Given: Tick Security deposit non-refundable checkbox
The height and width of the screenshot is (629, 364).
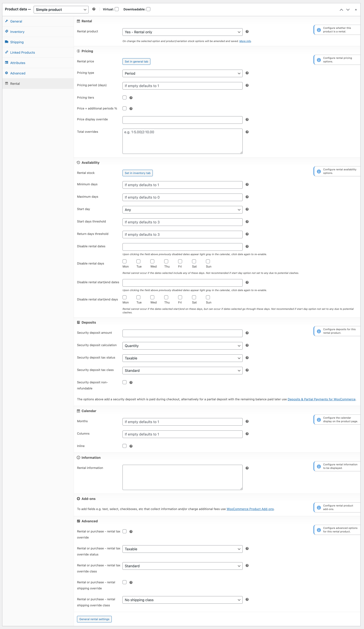Looking at the screenshot, I should pyautogui.click(x=124, y=382).
